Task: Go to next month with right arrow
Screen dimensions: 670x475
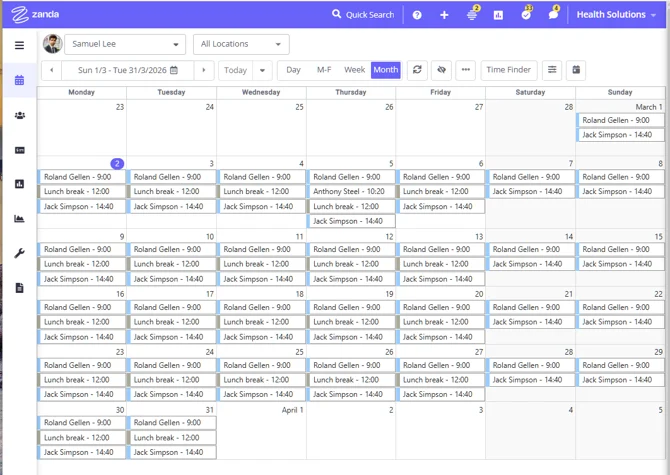Action: (204, 70)
